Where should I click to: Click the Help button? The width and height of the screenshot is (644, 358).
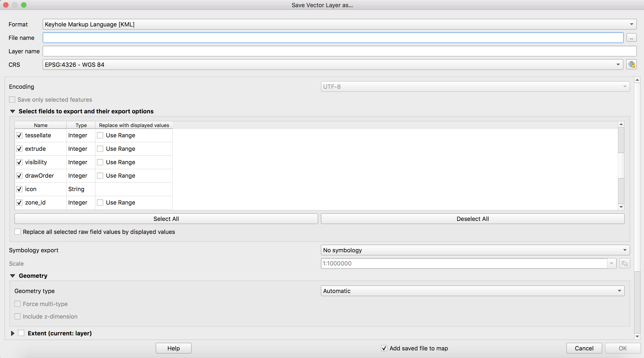[173, 348]
